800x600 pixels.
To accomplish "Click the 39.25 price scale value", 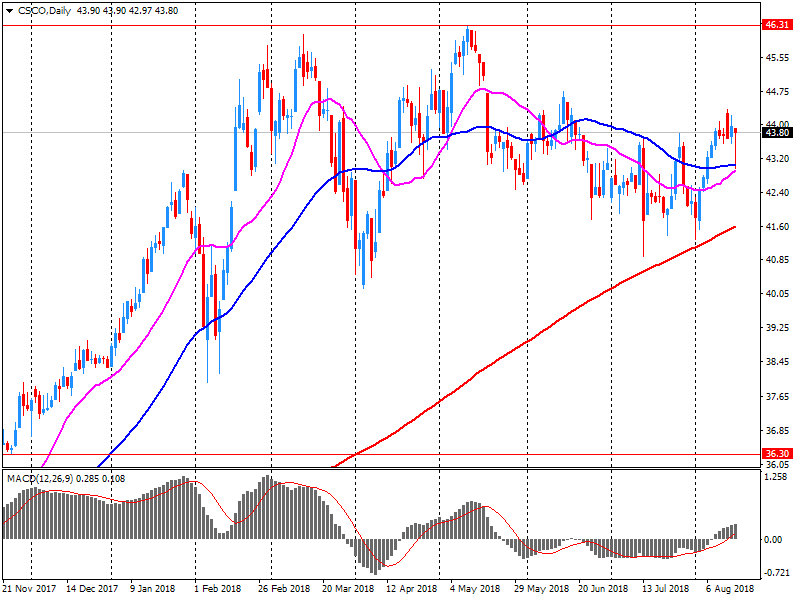I will tap(777, 328).
